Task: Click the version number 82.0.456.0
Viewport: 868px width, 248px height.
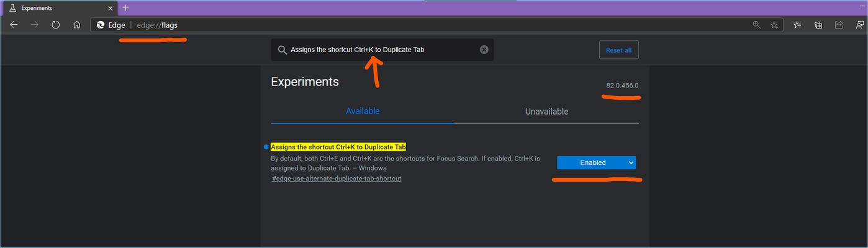Action: [x=623, y=86]
